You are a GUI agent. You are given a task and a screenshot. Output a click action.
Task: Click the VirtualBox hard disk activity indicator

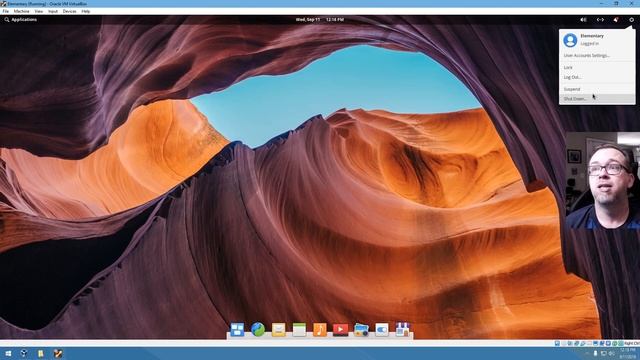pyautogui.click(x=557, y=344)
